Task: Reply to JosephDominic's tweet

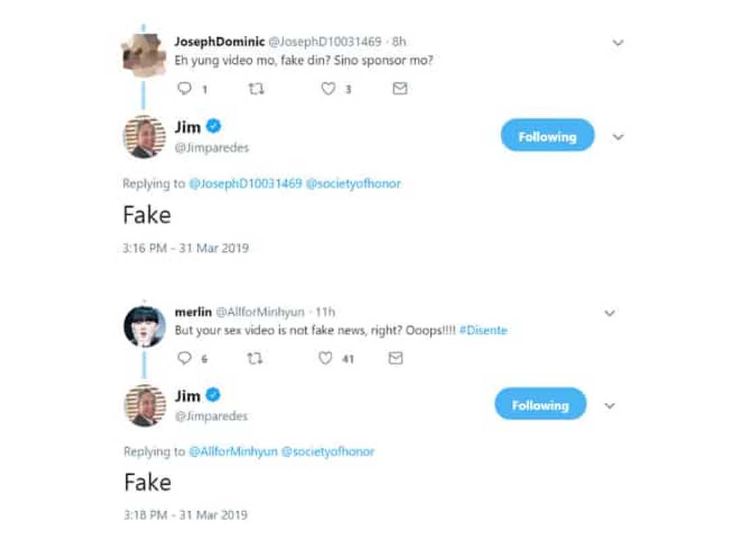Action: pyautogui.click(x=184, y=88)
